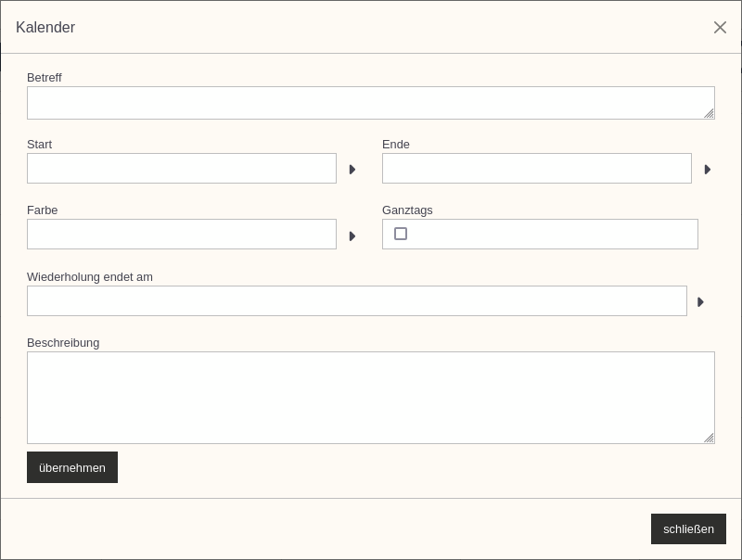Click the Kalender dialog title

tap(45, 28)
